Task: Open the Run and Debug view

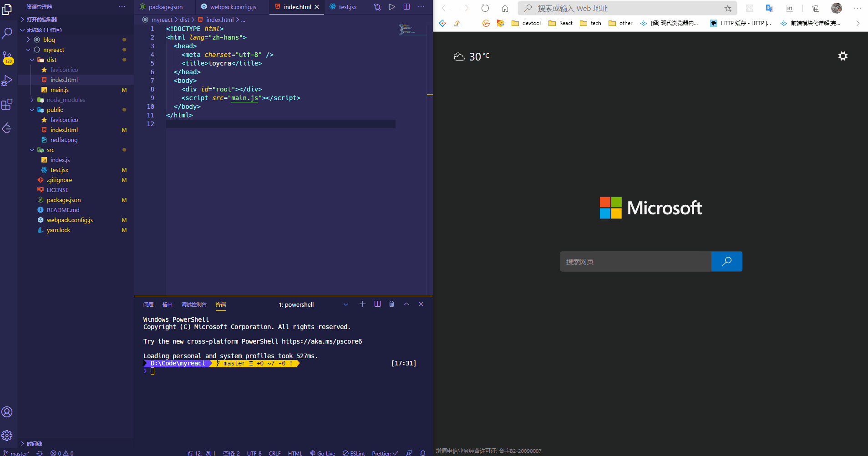Action: tap(7, 81)
